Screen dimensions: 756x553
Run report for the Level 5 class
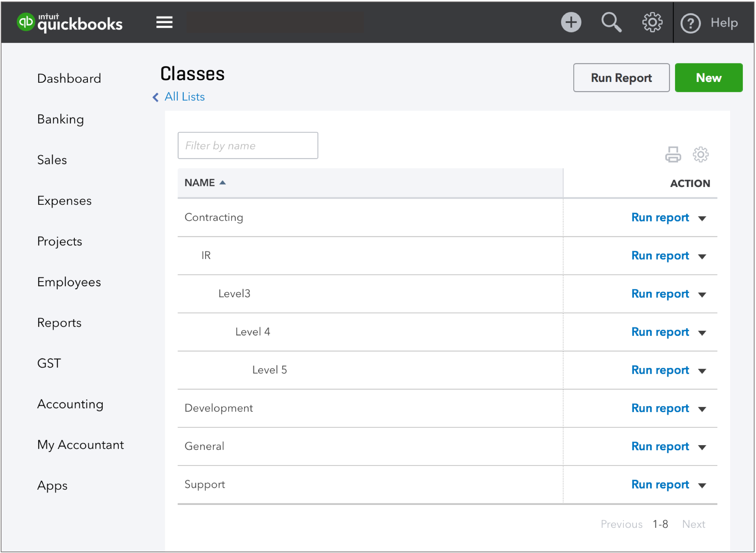(660, 370)
